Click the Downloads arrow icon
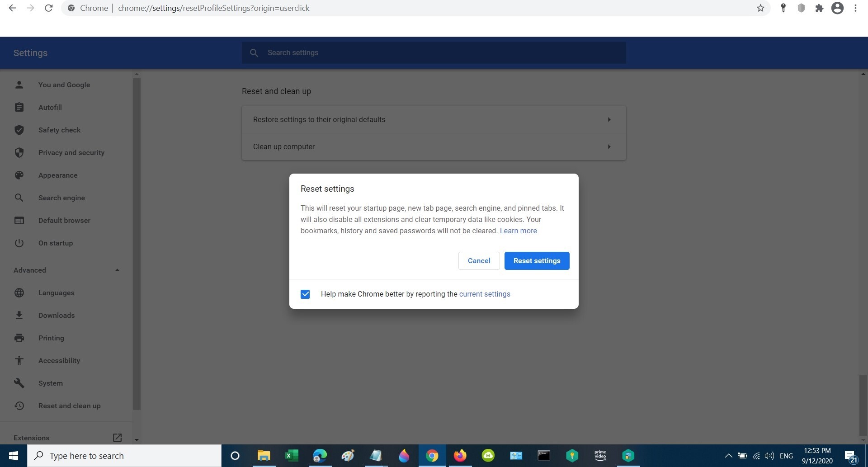This screenshot has height=467, width=868. click(19, 315)
